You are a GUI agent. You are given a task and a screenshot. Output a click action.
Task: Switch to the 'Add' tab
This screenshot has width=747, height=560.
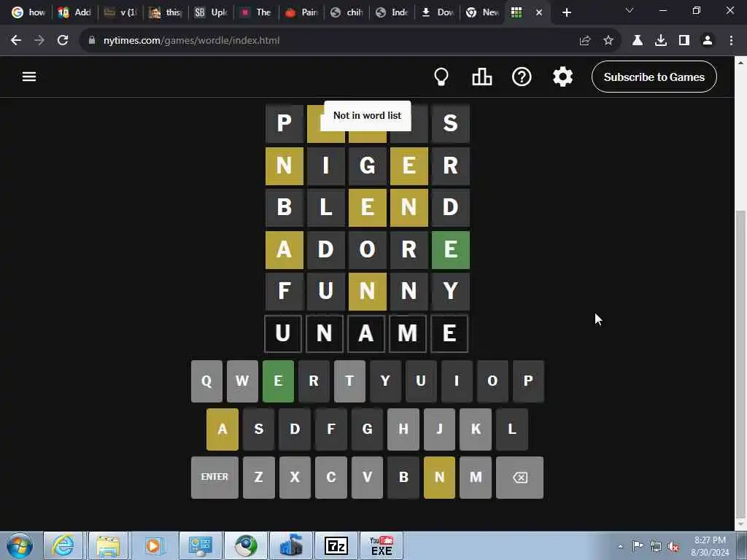[74, 12]
